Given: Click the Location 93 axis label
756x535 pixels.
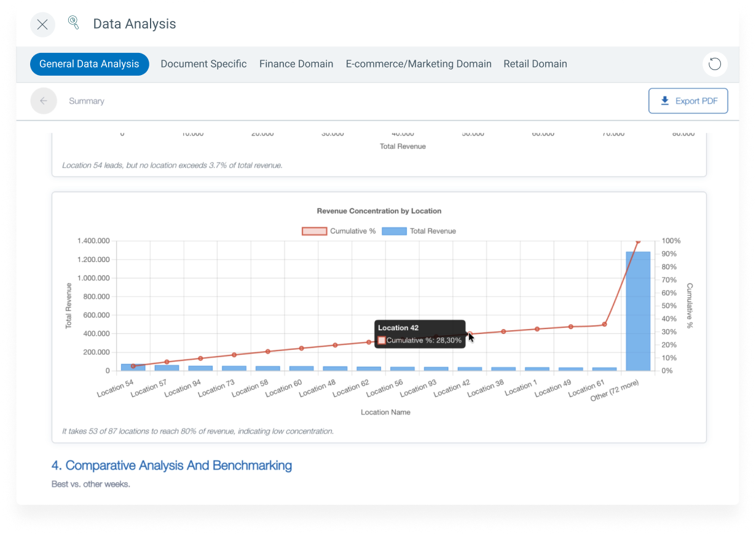Looking at the screenshot, I should click(418, 389).
